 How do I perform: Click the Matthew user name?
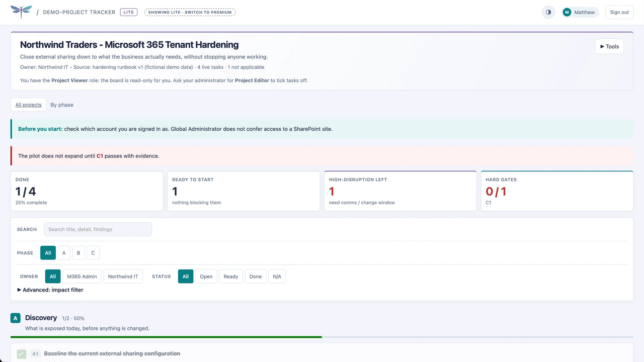585,12
